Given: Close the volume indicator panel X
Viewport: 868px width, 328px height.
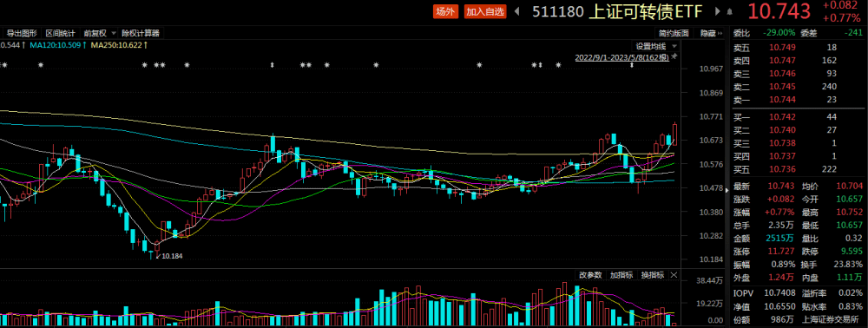Looking at the screenshot, I should point(674,275).
